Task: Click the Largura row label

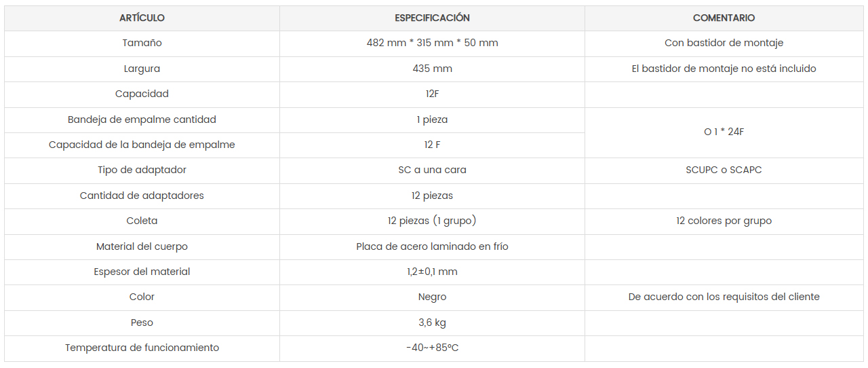Action: 142,69
